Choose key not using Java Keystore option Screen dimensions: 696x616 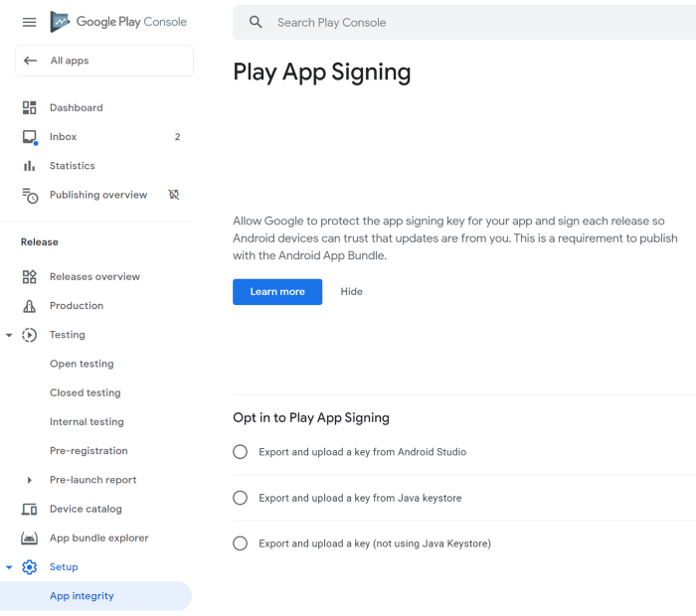pyautogui.click(x=241, y=543)
